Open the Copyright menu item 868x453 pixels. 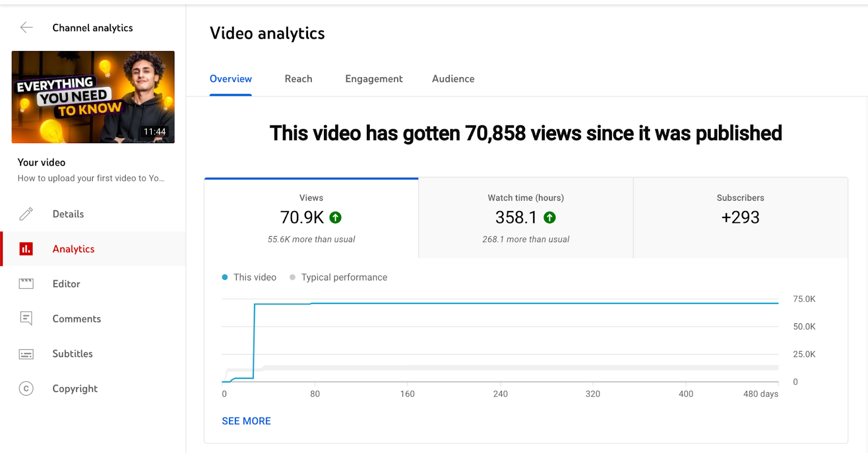point(93,388)
